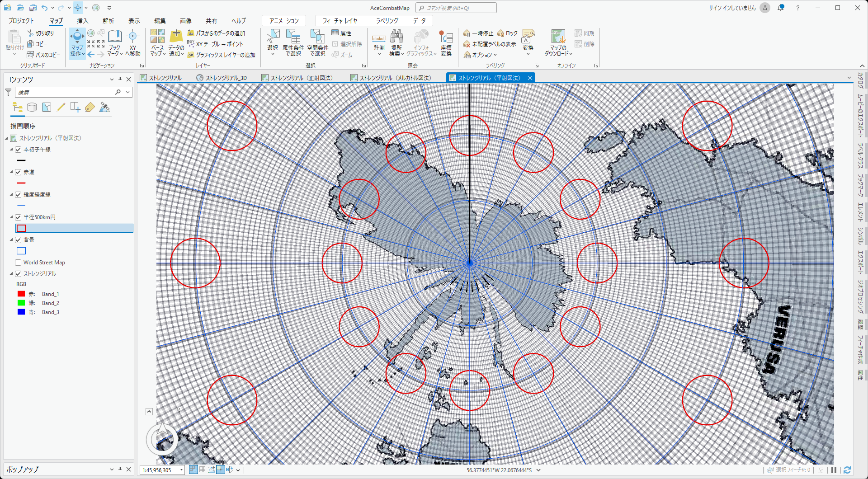Click the map north navigator compass
868x479 pixels.
162,439
